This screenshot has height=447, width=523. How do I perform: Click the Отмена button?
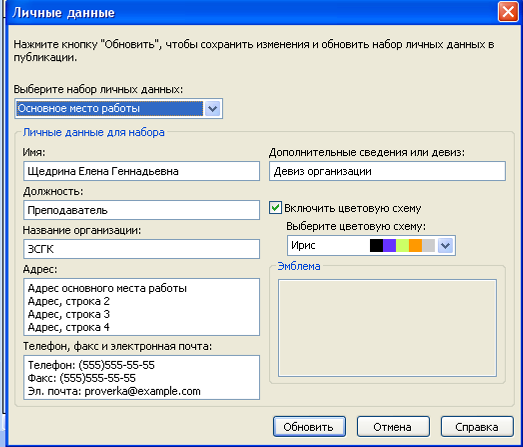tap(393, 427)
